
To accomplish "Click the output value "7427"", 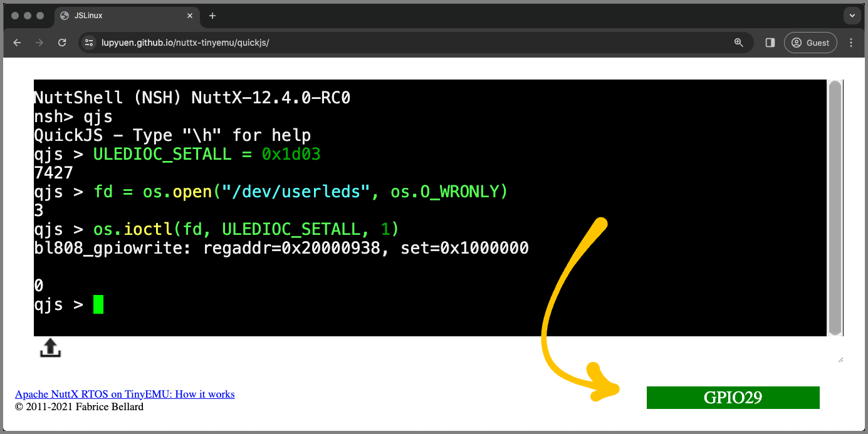I will point(54,173).
